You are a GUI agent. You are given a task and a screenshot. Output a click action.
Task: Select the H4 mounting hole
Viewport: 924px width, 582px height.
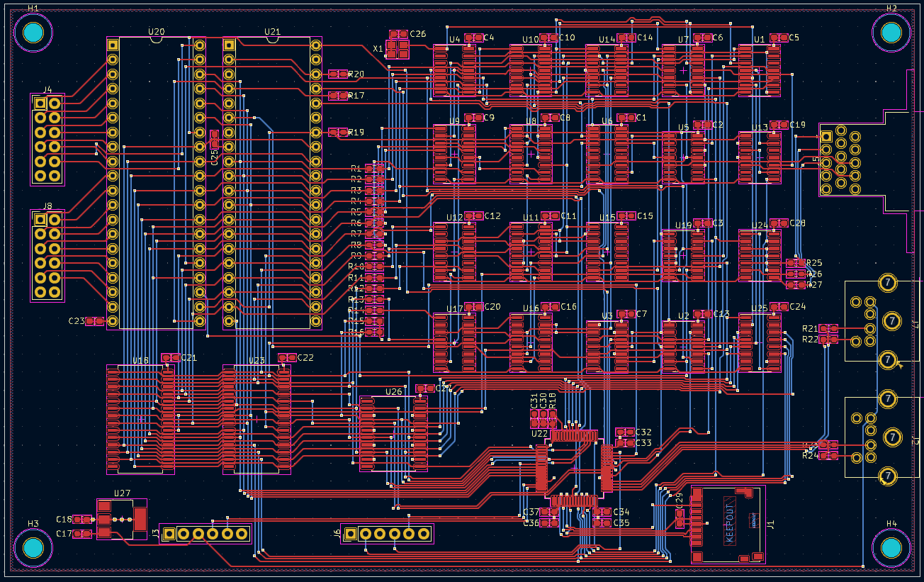click(891, 548)
